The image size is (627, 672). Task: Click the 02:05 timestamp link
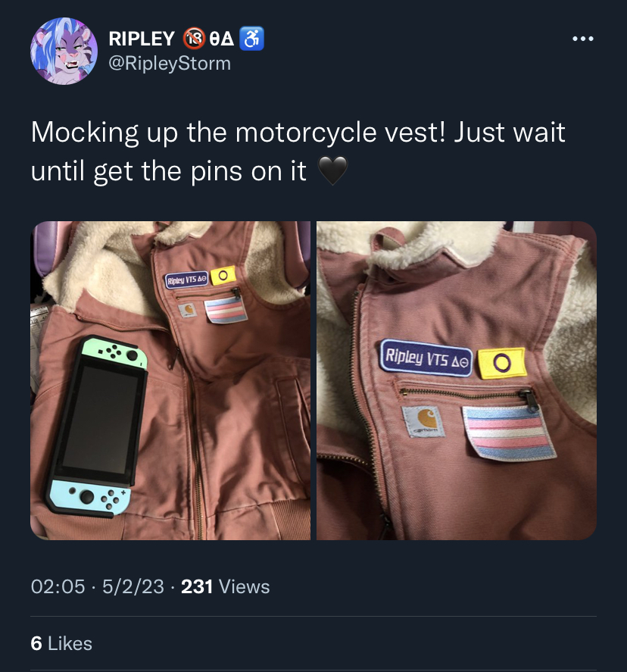[58, 586]
